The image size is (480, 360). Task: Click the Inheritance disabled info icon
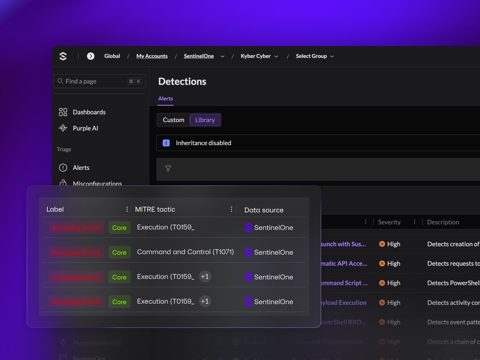point(166,143)
